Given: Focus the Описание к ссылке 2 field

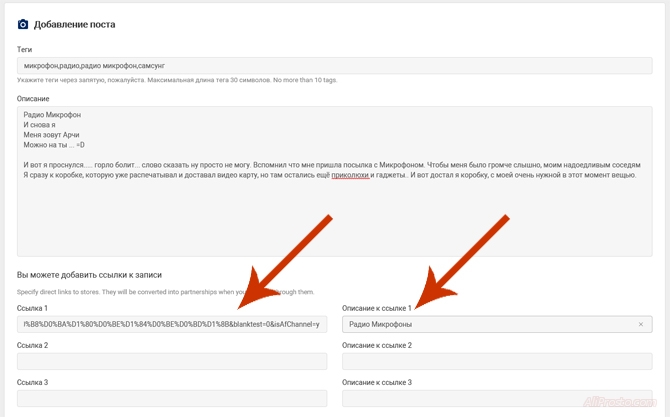Looking at the screenshot, I should tap(497, 361).
